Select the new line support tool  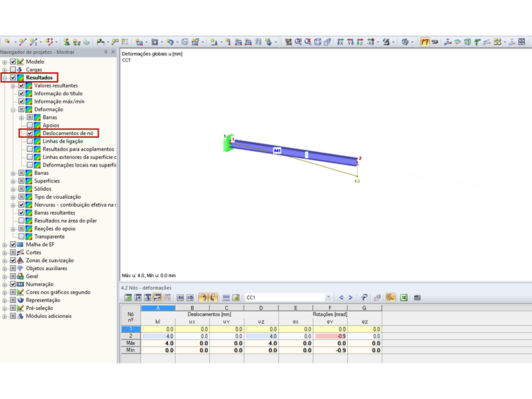(77, 42)
